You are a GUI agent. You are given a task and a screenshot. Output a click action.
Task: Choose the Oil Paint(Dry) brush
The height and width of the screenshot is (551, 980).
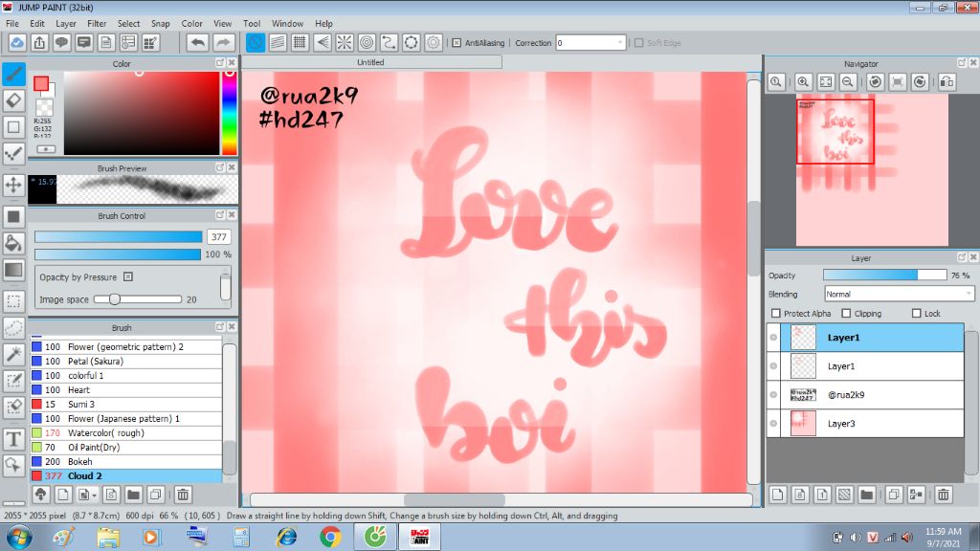coord(125,448)
